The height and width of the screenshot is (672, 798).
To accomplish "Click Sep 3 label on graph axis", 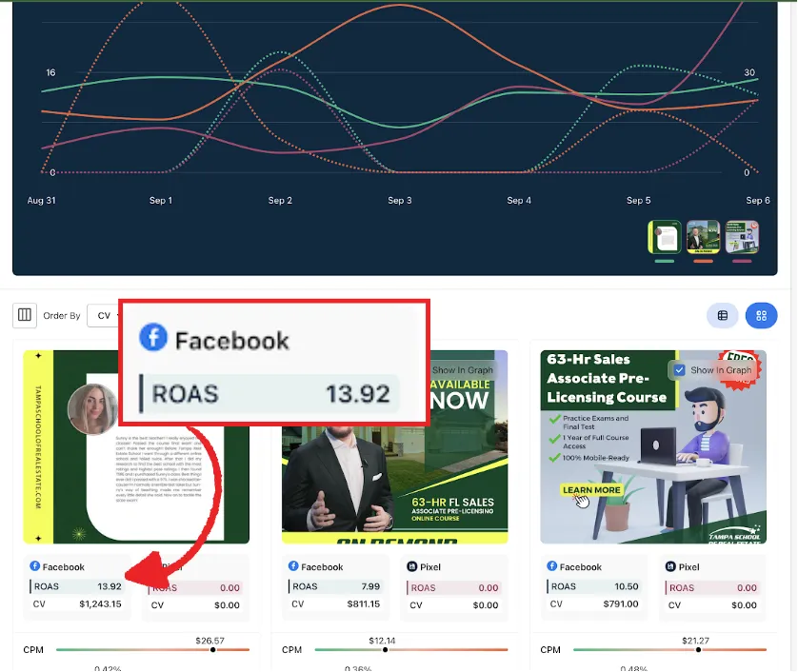I will [x=400, y=201].
